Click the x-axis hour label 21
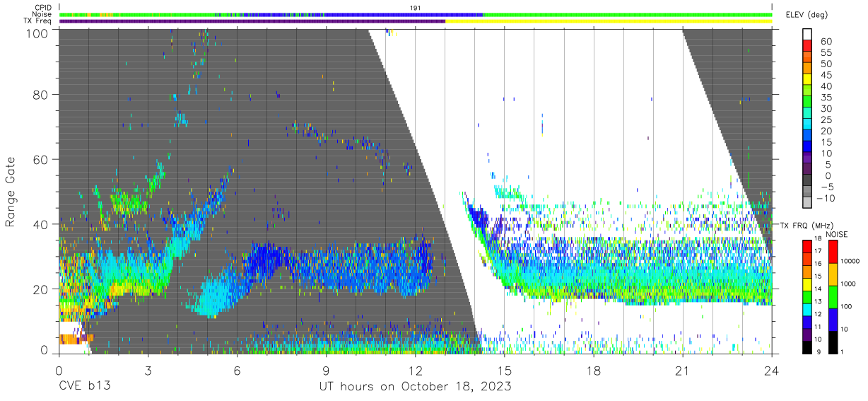Screen dimensions: 868x401 [683, 370]
